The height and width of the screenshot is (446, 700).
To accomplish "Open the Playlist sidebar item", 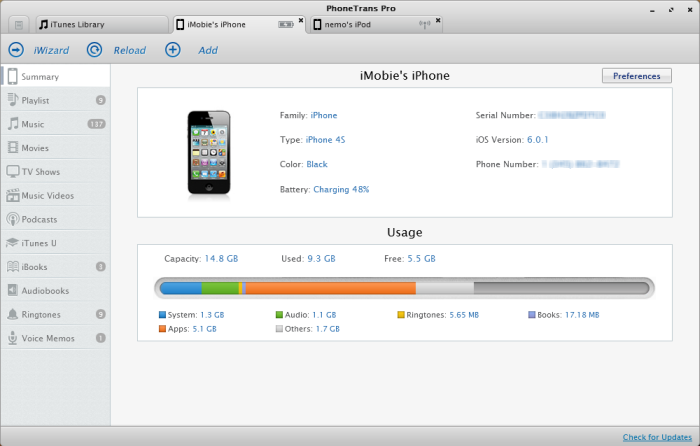I will [x=56, y=100].
